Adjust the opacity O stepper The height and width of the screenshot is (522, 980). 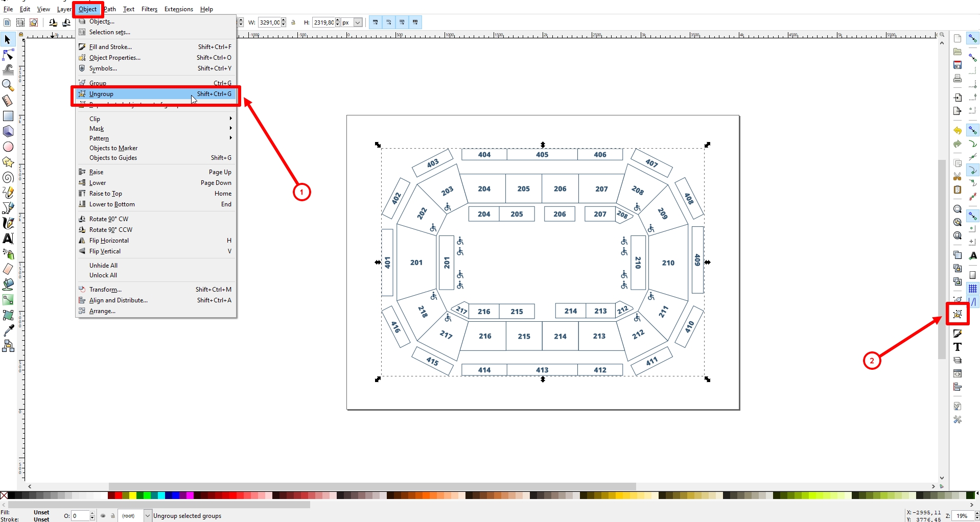(92, 516)
